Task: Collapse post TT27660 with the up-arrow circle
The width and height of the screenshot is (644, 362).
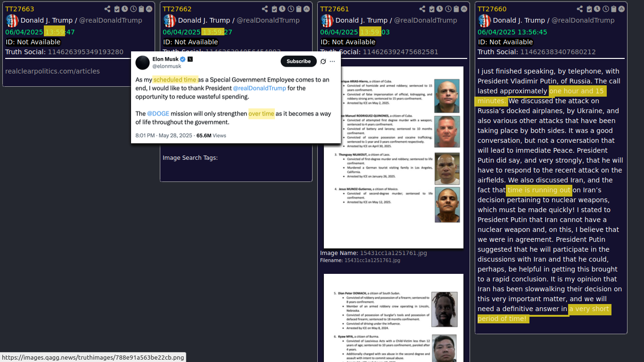Action: (x=621, y=9)
